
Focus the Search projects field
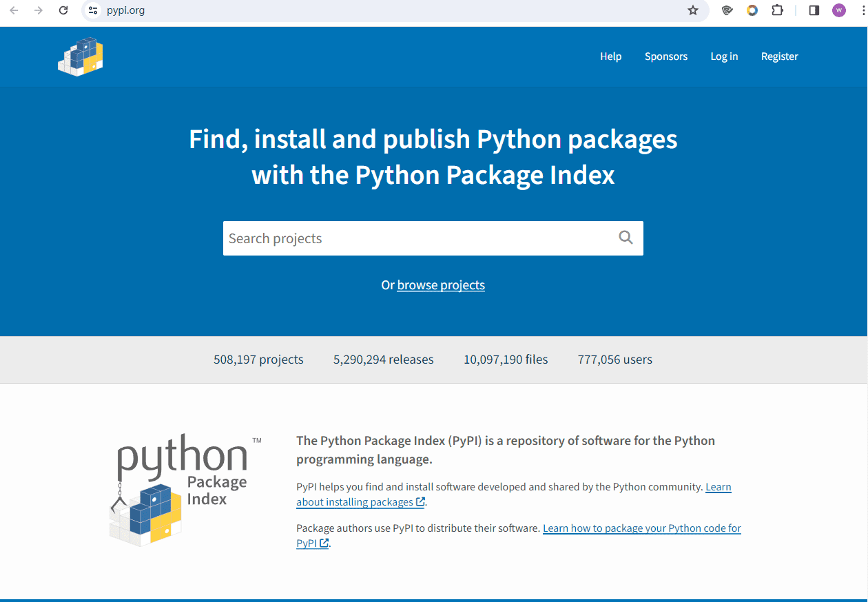coord(433,238)
